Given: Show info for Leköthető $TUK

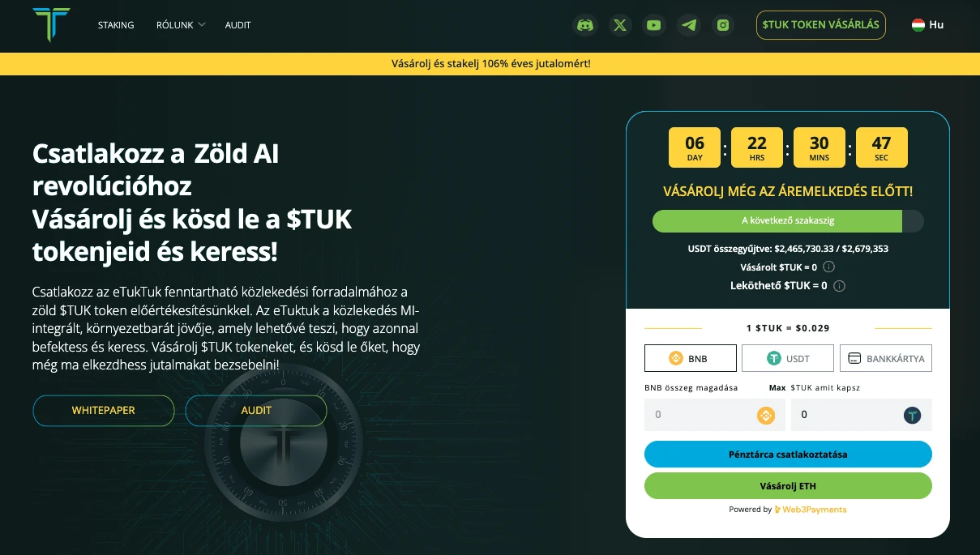Looking at the screenshot, I should pos(840,286).
